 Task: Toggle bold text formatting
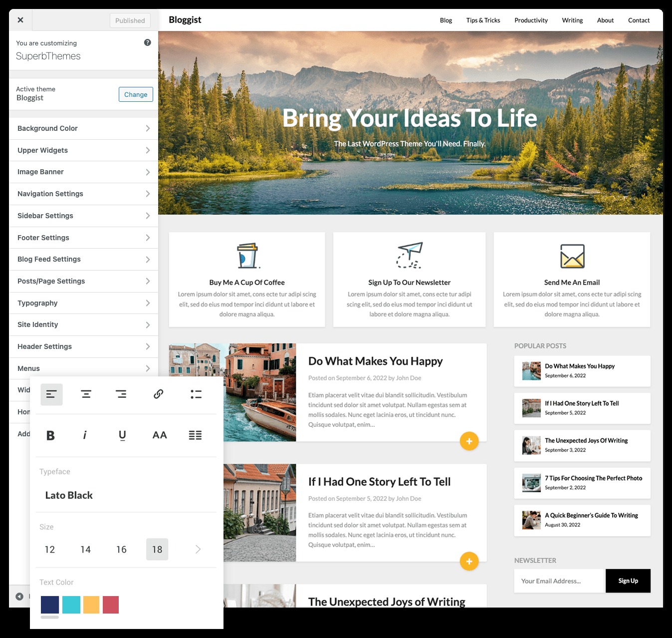pyautogui.click(x=50, y=435)
